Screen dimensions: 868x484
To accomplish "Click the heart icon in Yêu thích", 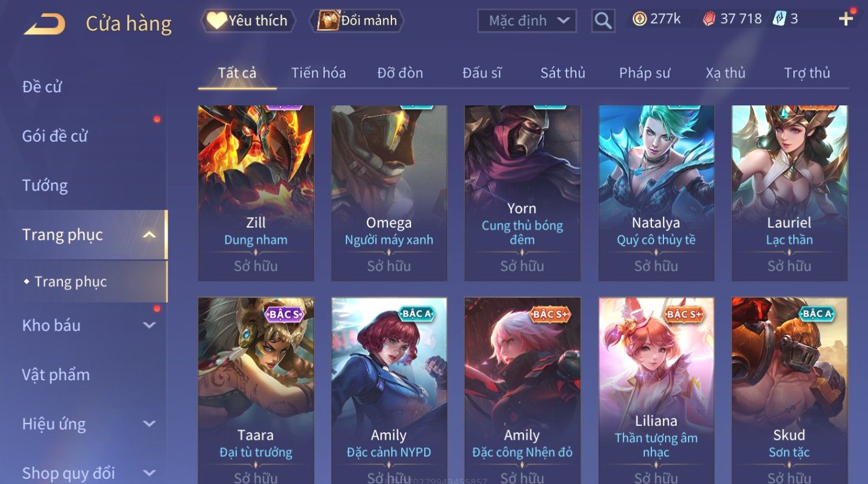I will click(216, 21).
